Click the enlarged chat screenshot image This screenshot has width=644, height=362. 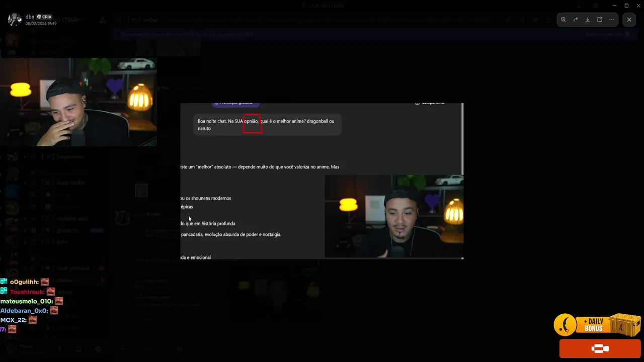[322, 181]
